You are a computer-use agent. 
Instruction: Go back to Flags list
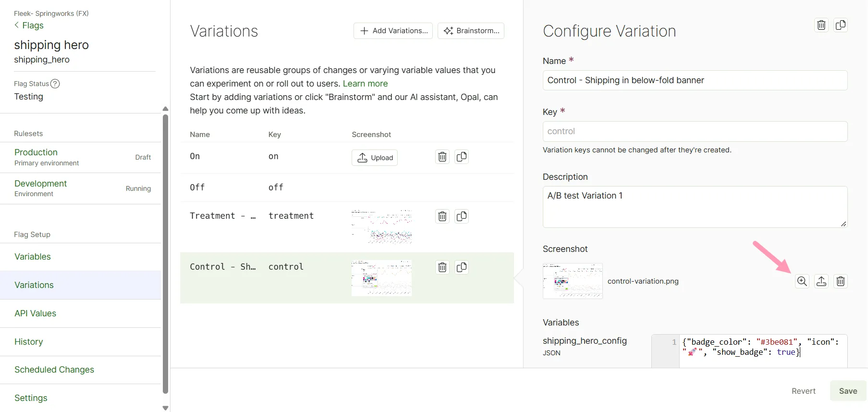click(29, 25)
